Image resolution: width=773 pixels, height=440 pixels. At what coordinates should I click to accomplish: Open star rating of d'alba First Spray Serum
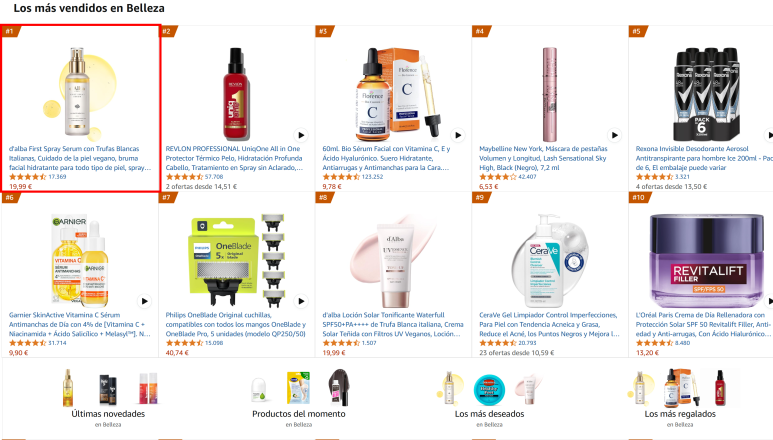(x=28, y=176)
